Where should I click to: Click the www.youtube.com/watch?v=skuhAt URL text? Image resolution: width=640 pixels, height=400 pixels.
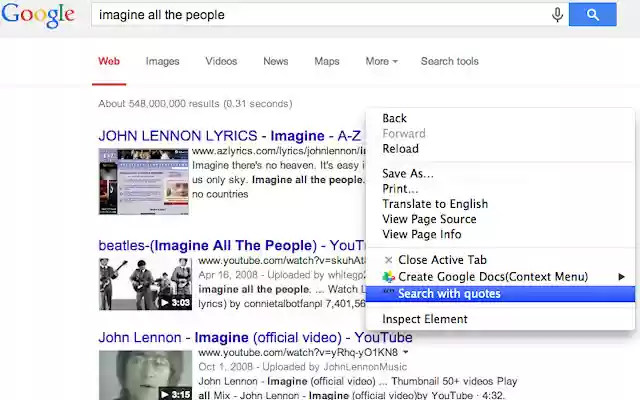pyautogui.click(x=282, y=260)
